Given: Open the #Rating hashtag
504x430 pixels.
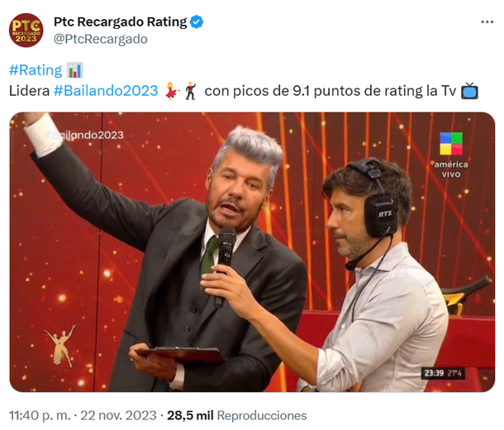Looking at the screenshot, I should (36, 70).
